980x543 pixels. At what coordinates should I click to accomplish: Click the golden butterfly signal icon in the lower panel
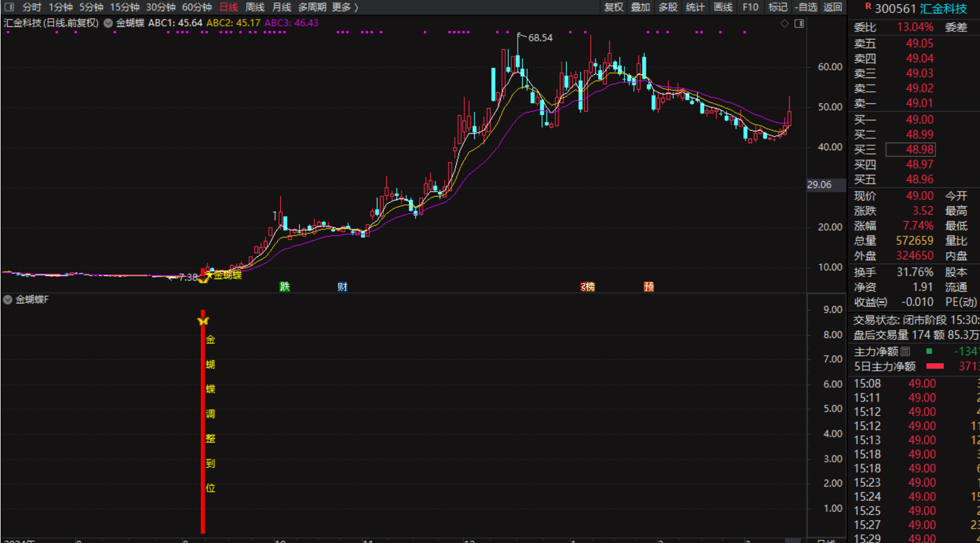[x=203, y=321]
